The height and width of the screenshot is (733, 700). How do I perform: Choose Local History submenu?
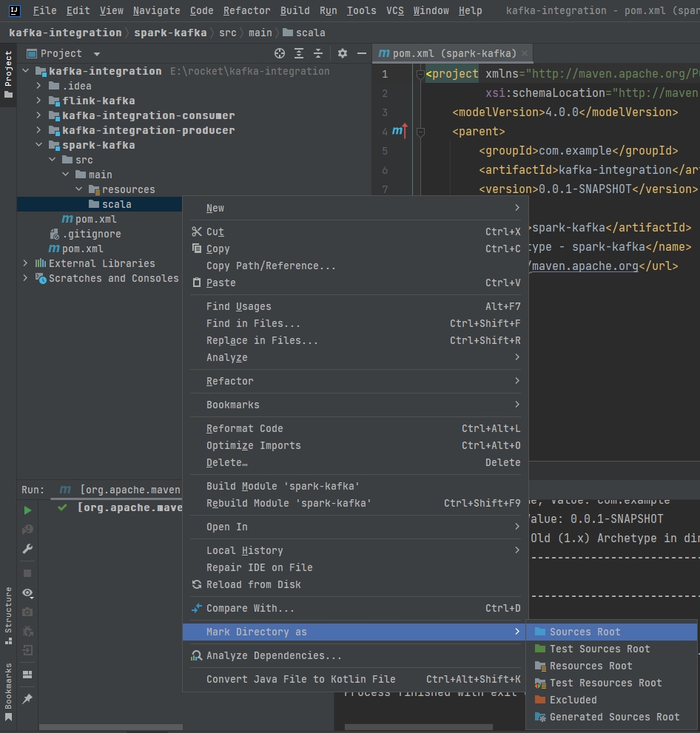pyautogui.click(x=355, y=551)
